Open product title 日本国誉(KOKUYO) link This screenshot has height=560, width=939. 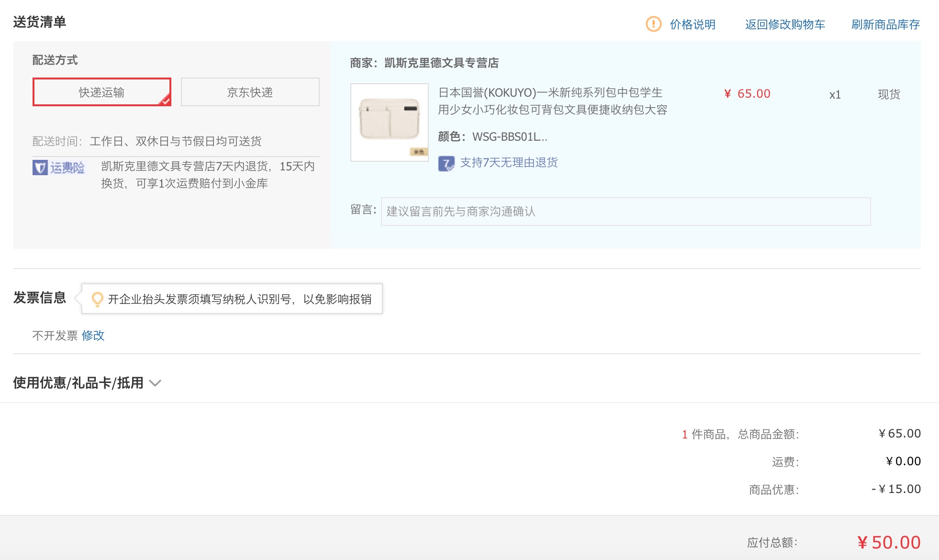pos(553,101)
